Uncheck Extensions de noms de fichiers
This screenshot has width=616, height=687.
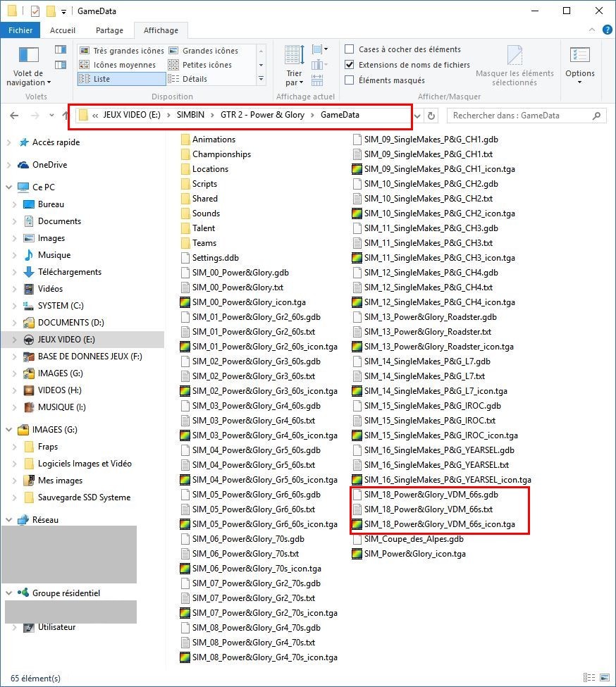point(349,65)
